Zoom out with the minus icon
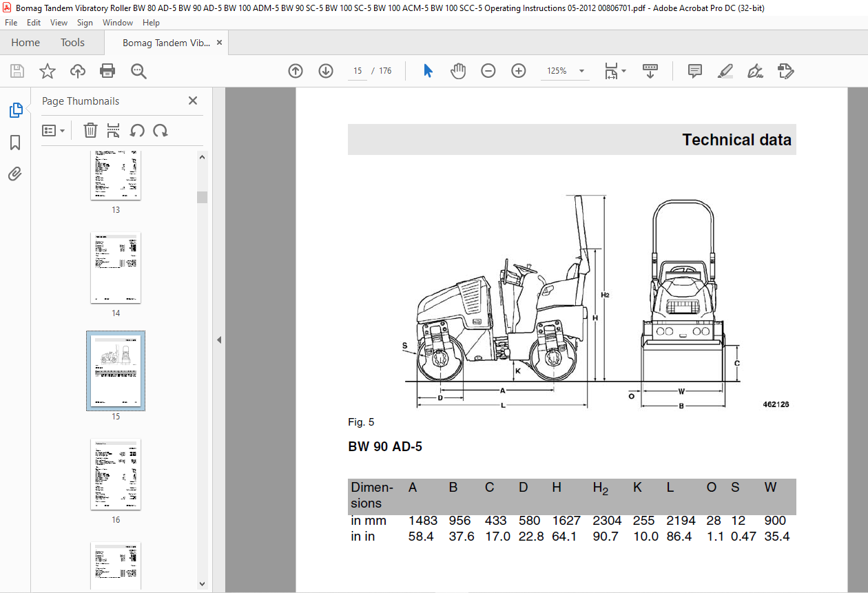Screen dimensions: 868x593 pos(488,71)
